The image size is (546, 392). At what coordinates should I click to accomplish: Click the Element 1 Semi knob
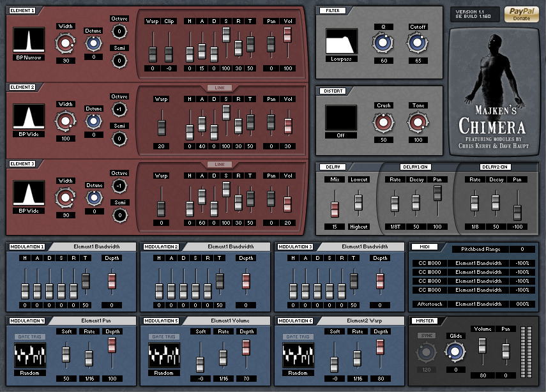119,61
